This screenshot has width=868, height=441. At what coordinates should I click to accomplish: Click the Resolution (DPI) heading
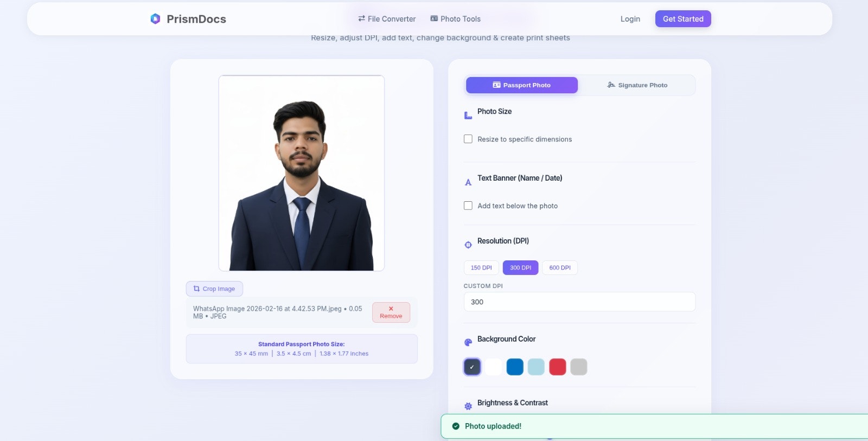click(503, 241)
